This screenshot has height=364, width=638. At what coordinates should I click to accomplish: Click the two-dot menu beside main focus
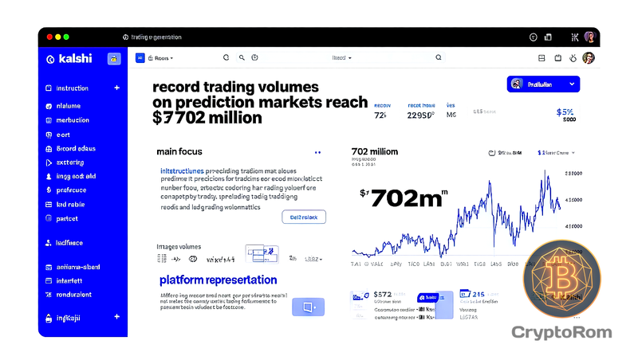pos(317,152)
